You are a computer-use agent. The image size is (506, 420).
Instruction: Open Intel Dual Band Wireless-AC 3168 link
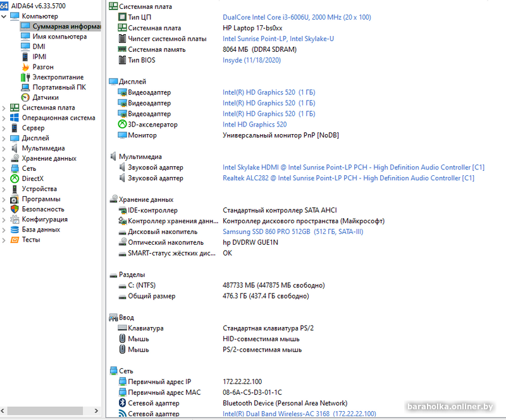coord(299,414)
